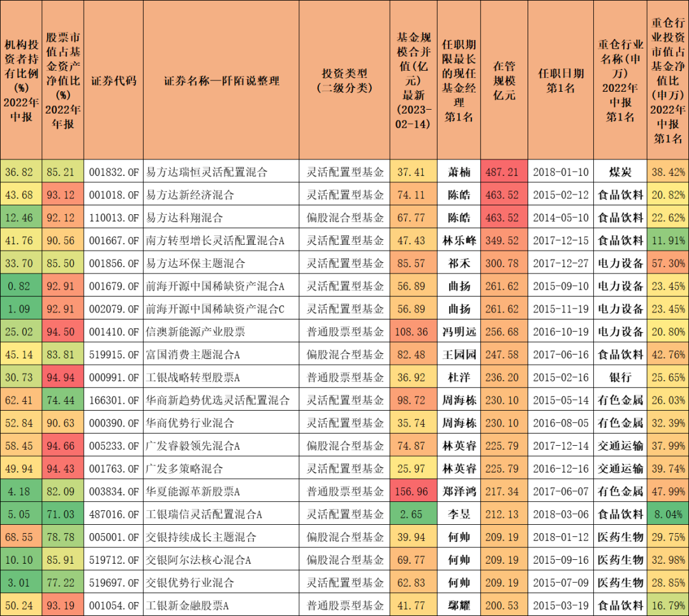Image resolution: width=689 pixels, height=616 pixels.
Task: Click the cell 前海开源中国稀缺资产混合C
Action: click(221, 309)
